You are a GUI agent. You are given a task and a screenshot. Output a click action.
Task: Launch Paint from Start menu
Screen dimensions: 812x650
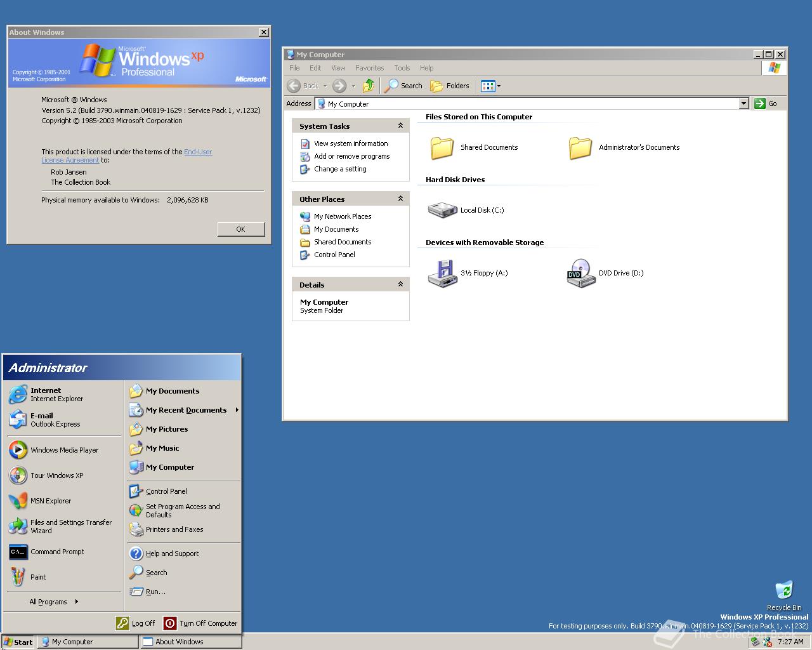[x=63, y=577]
